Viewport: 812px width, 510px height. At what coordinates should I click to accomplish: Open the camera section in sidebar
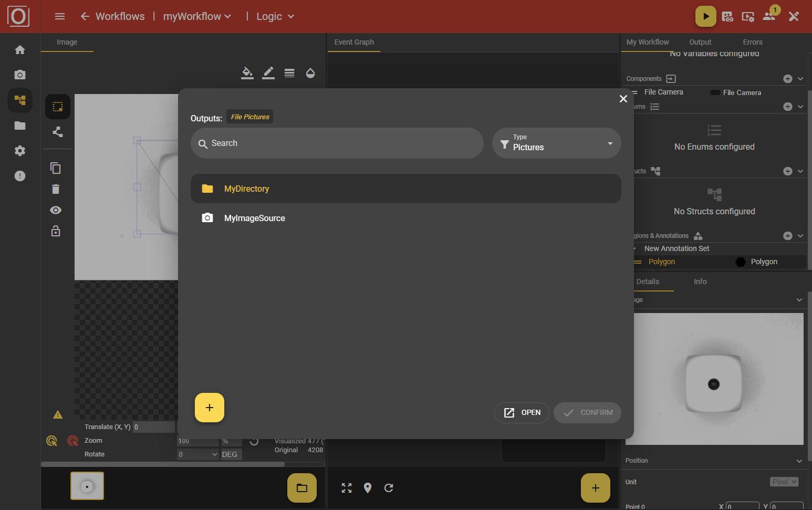tap(20, 75)
